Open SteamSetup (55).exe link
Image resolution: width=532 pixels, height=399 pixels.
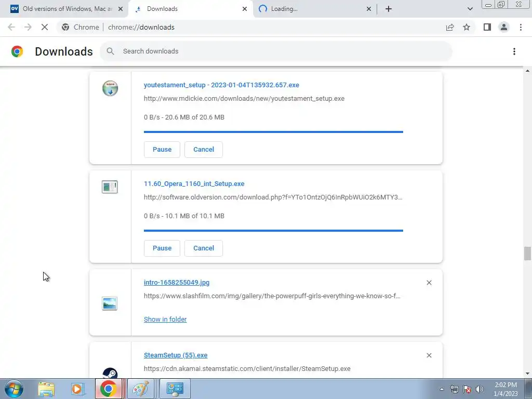[x=176, y=355]
